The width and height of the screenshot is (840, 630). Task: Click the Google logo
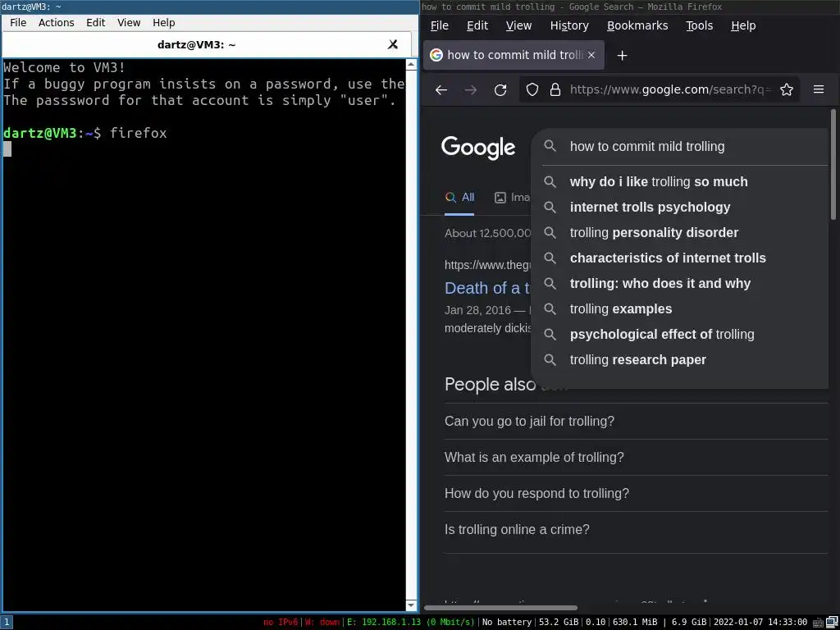click(x=478, y=148)
